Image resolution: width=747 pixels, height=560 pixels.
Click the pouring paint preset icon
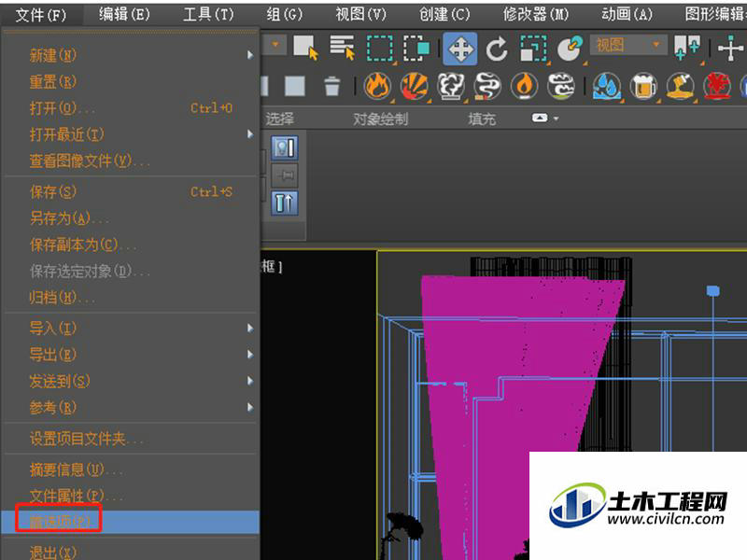[680, 87]
